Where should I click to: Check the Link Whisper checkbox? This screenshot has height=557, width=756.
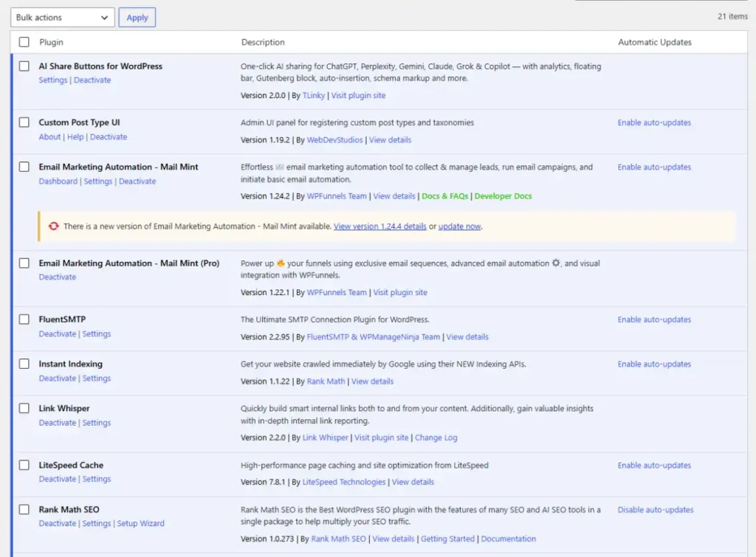(x=24, y=408)
